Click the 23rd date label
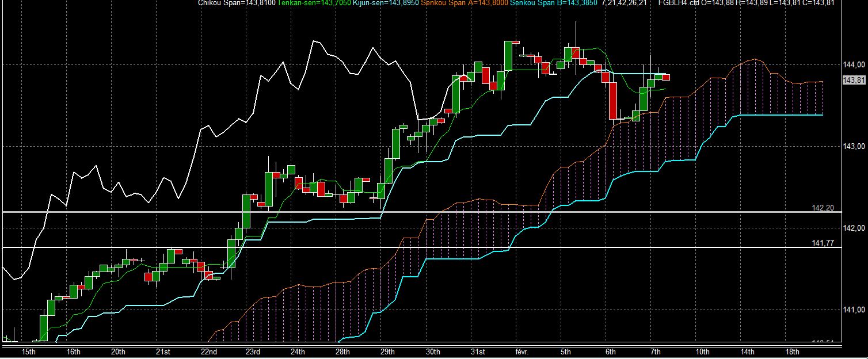The height and width of the screenshot is (359, 868). click(x=253, y=352)
